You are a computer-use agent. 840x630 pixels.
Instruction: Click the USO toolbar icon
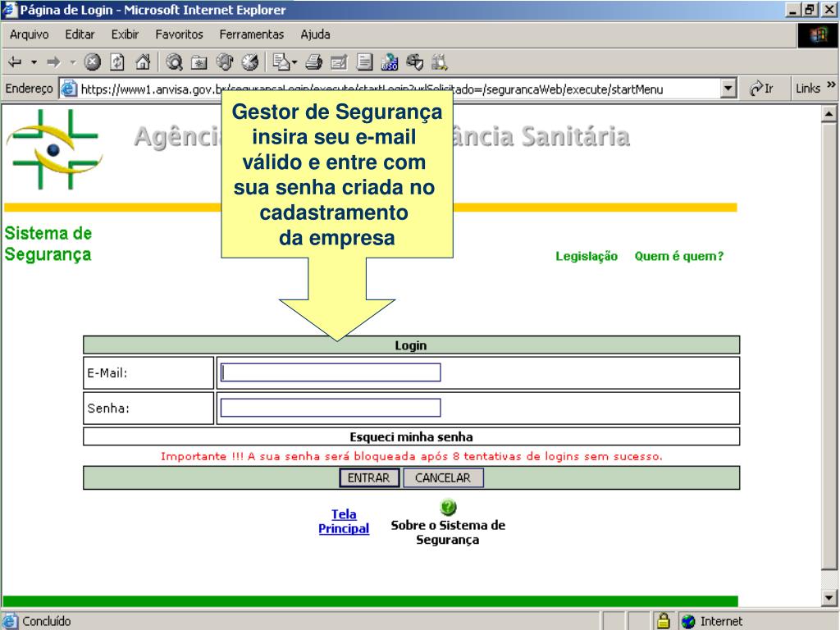[x=390, y=62]
